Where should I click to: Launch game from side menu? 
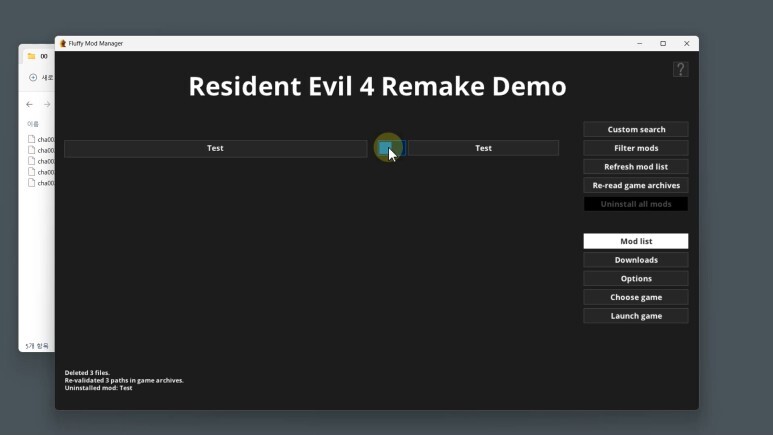pos(636,316)
